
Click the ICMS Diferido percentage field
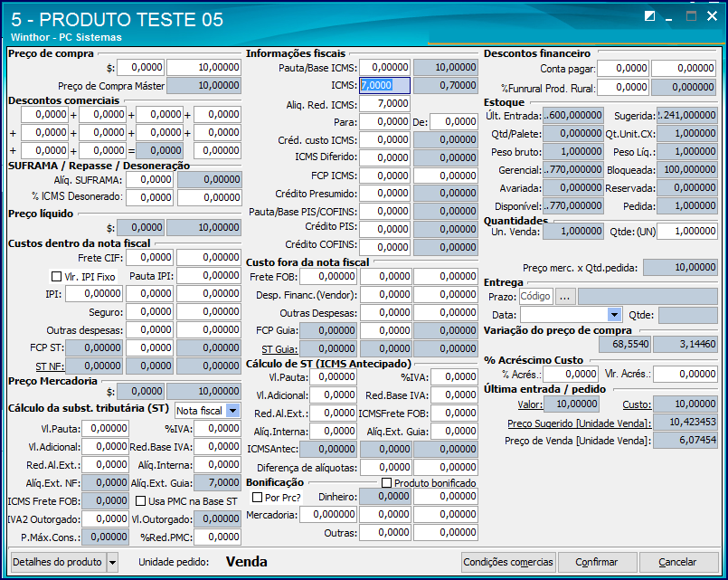click(385, 157)
